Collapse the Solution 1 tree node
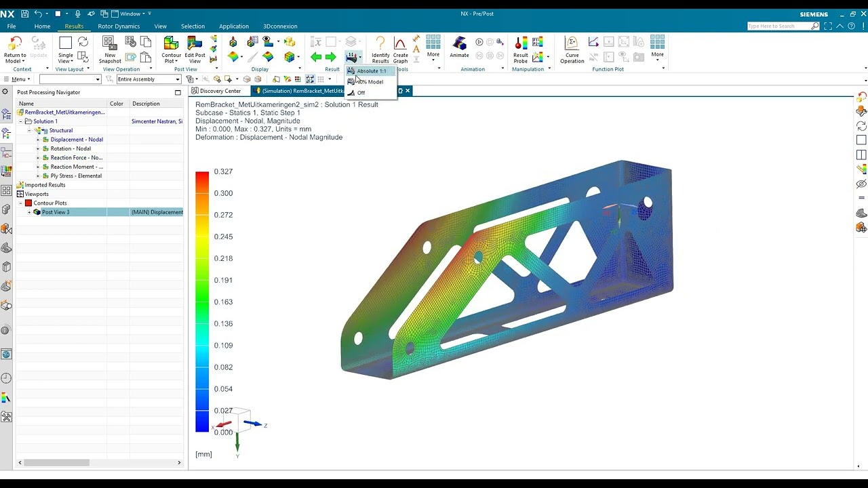Image resolution: width=868 pixels, height=488 pixels. 20,121
